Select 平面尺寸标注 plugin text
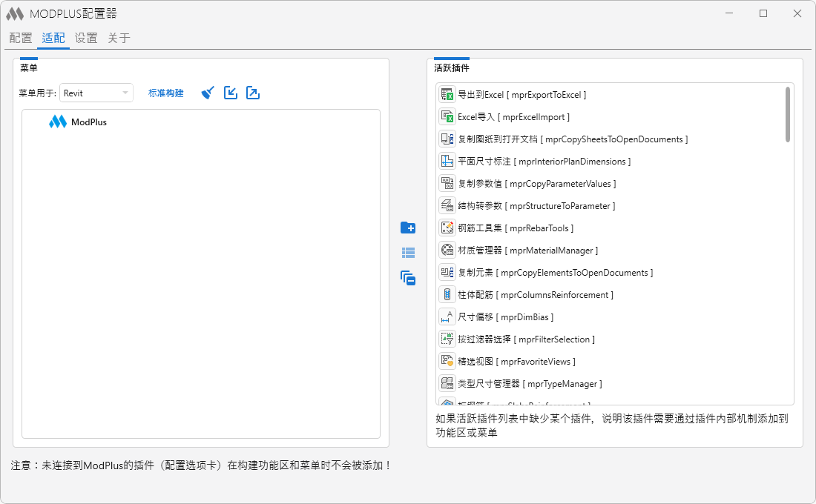This screenshot has width=816, height=504. point(544,162)
